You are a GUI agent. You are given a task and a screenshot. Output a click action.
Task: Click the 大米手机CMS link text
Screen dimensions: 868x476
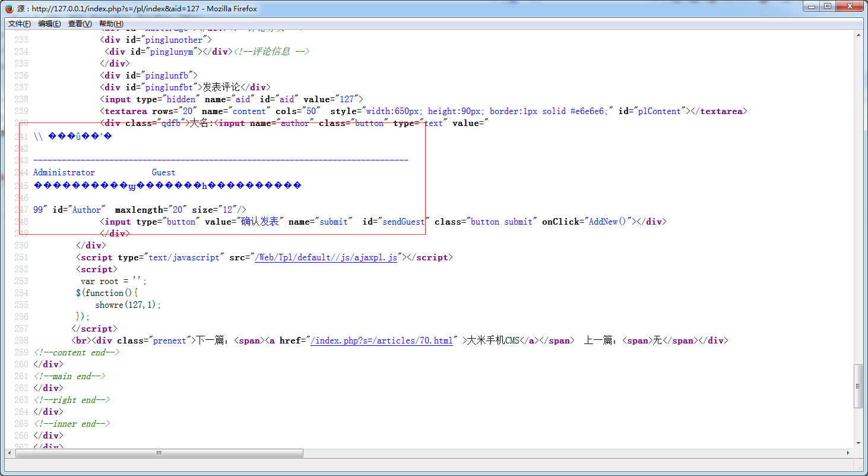[493, 341]
